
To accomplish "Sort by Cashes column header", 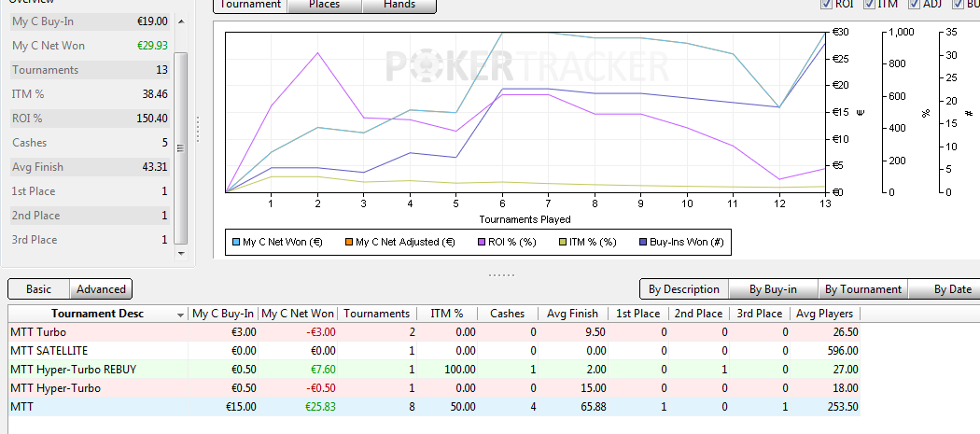I will [x=508, y=314].
